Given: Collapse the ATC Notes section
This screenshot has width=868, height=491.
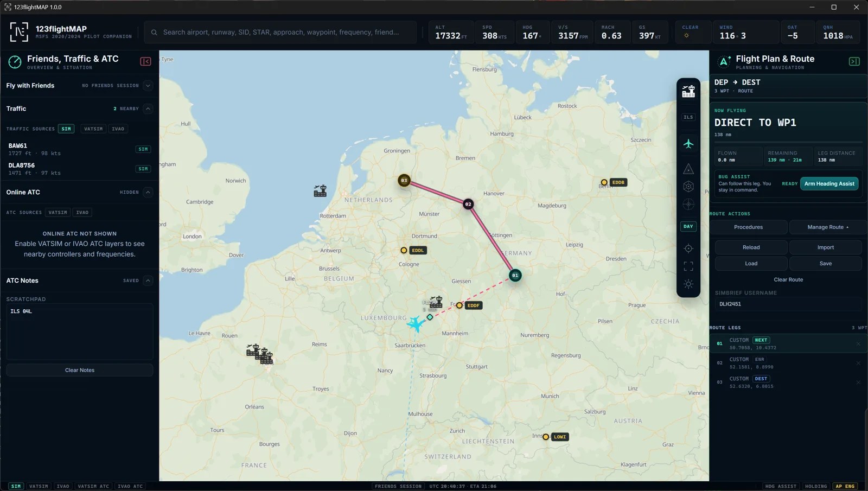Looking at the screenshot, I should click(x=148, y=280).
